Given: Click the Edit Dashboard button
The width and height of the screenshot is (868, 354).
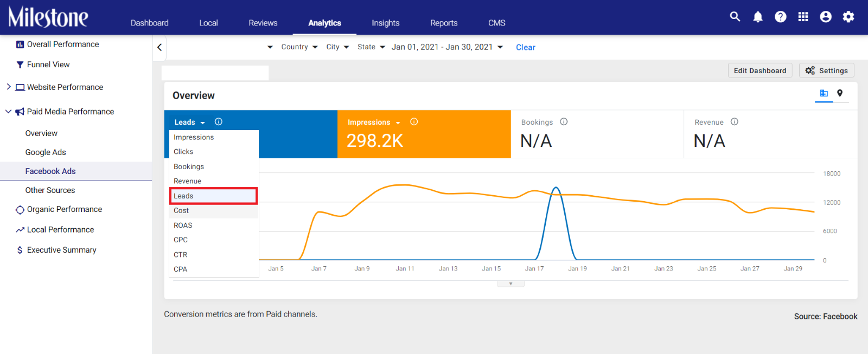Looking at the screenshot, I should click(x=760, y=70).
